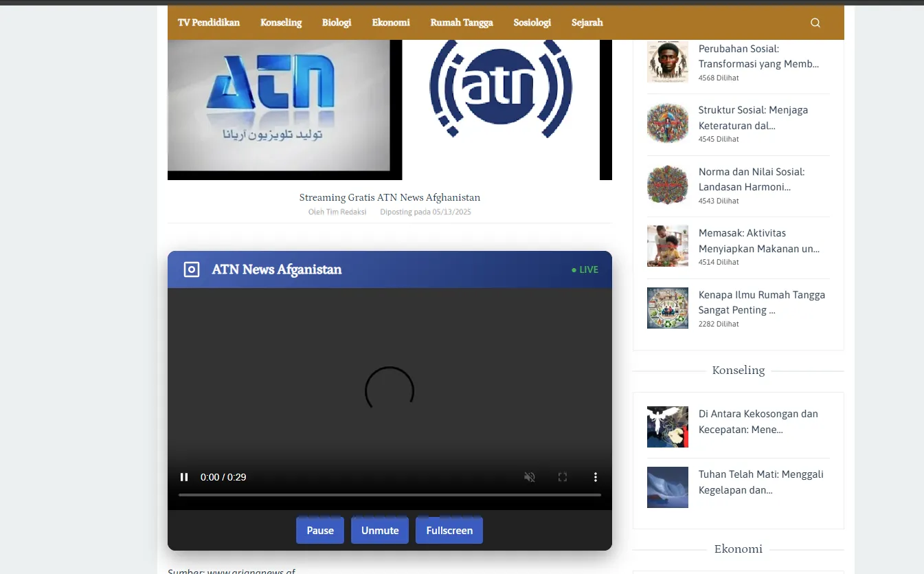Open the Rumah Tangga menu item
Screen dimensions: 924x574
pos(462,23)
